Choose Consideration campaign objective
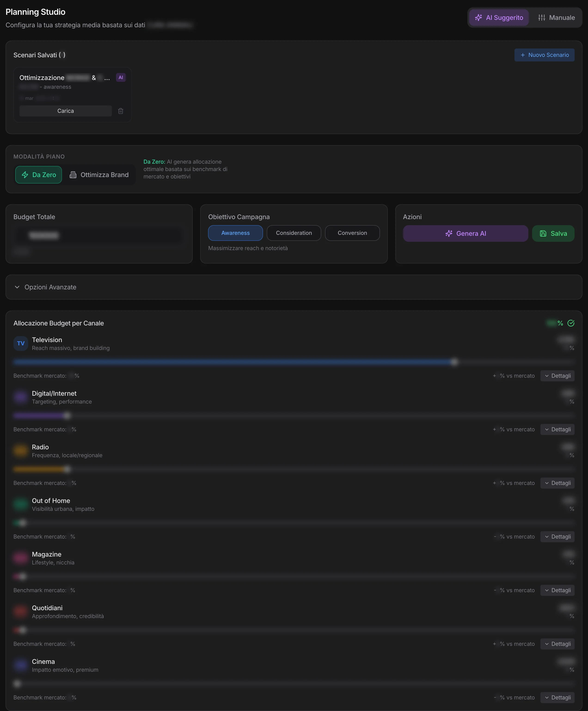588x711 pixels. click(x=294, y=233)
